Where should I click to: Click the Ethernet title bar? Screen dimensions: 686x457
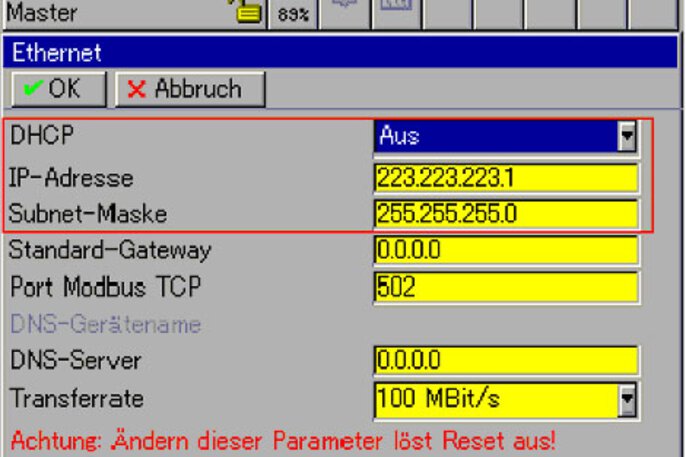pos(340,52)
